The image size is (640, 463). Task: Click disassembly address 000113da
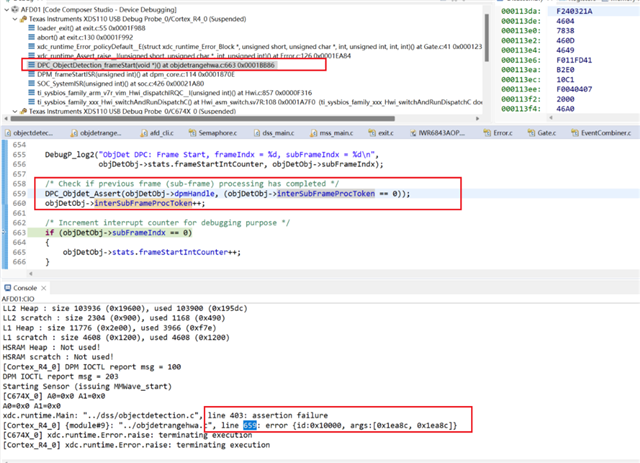click(x=521, y=11)
